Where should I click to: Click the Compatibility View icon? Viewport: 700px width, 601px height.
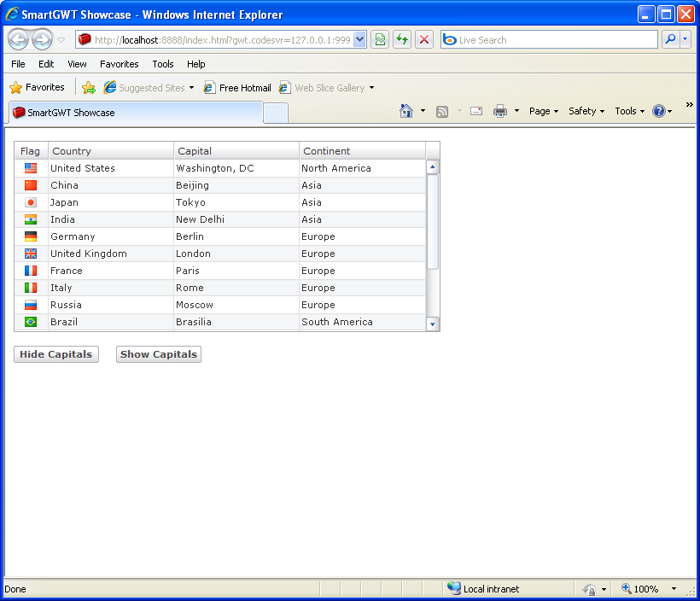click(x=380, y=40)
